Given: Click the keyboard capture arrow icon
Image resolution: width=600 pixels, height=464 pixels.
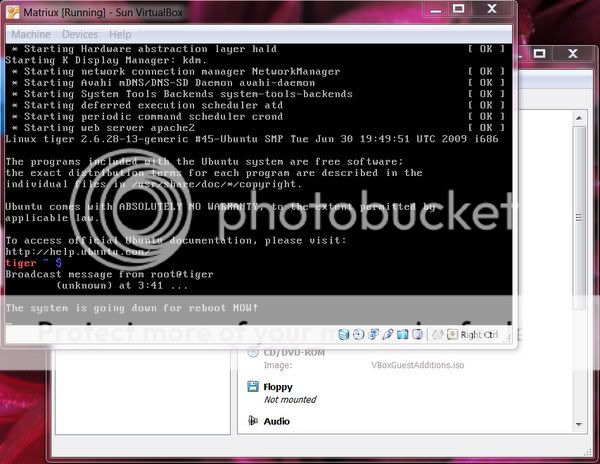Looking at the screenshot, I should click(452, 335).
